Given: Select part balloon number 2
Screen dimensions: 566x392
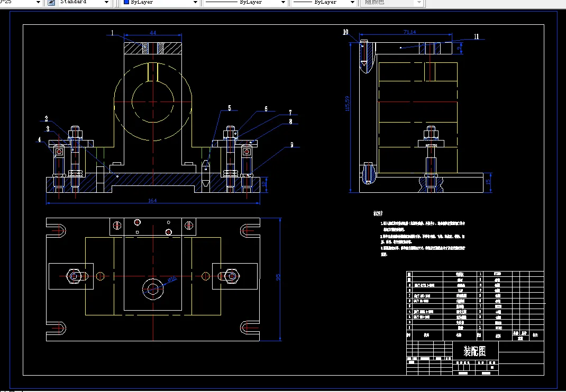Looking at the screenshot, I should click(46, 119).
